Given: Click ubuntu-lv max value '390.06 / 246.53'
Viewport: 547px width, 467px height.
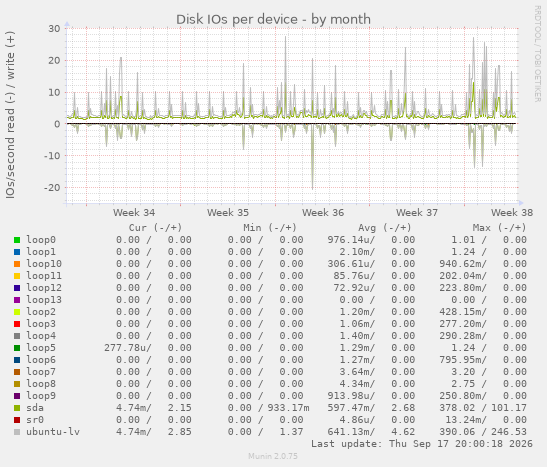Looking at the screenshot, I should pyautogui.click(x=483, y=432).
